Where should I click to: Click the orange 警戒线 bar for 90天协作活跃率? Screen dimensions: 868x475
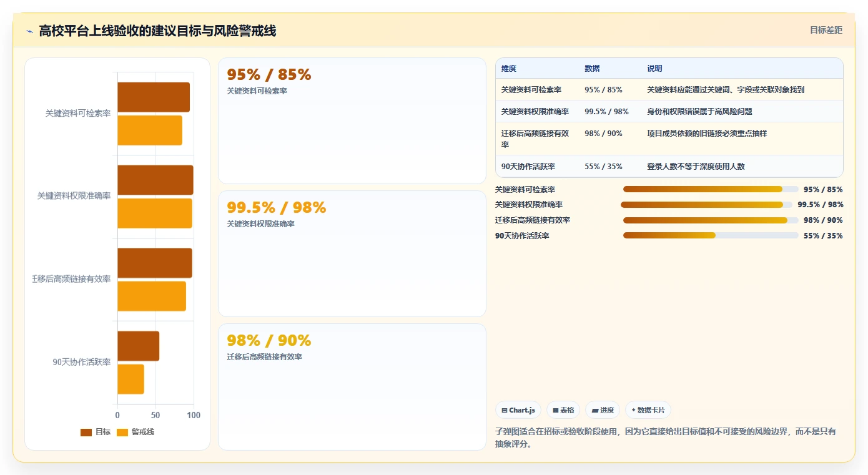click(131, 379)
